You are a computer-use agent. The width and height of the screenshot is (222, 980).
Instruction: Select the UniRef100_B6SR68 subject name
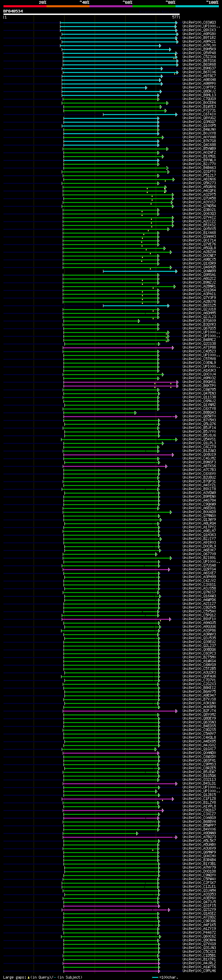199,64
